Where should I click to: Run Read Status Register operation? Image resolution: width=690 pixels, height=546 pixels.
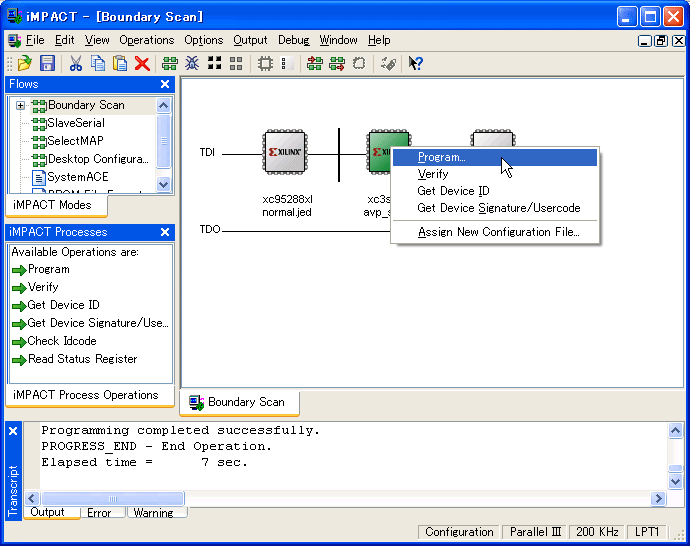tap(82, 359)
